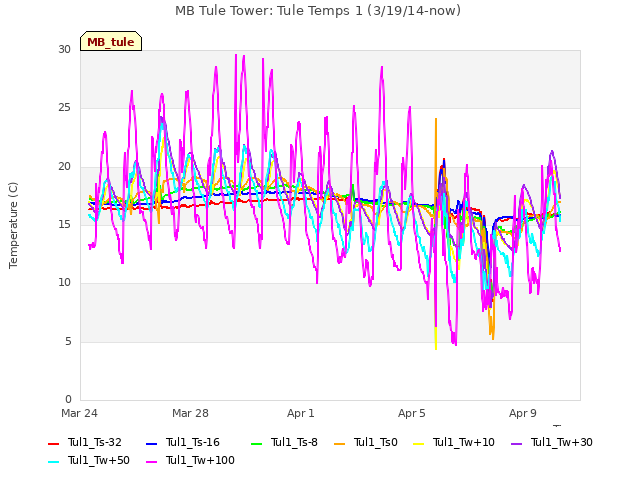Click the purple Tul1_Tw+30 color swatch
Viewport: 640px width, 480px height.
(x=516, y=443)
